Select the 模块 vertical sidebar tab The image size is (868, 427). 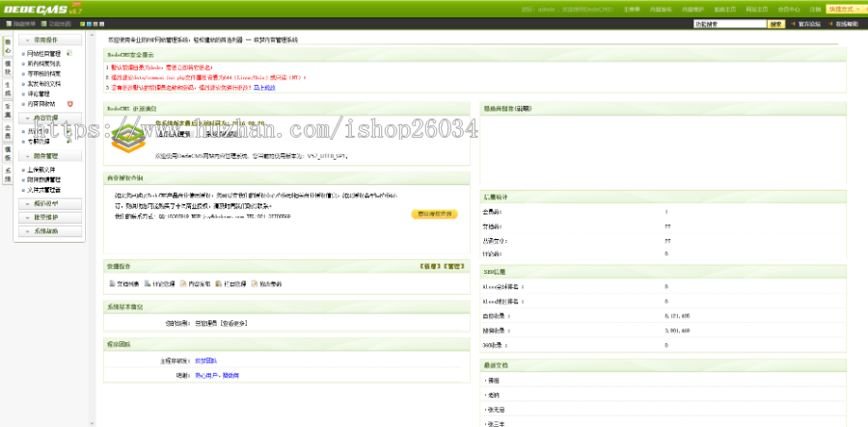(7, 67)
